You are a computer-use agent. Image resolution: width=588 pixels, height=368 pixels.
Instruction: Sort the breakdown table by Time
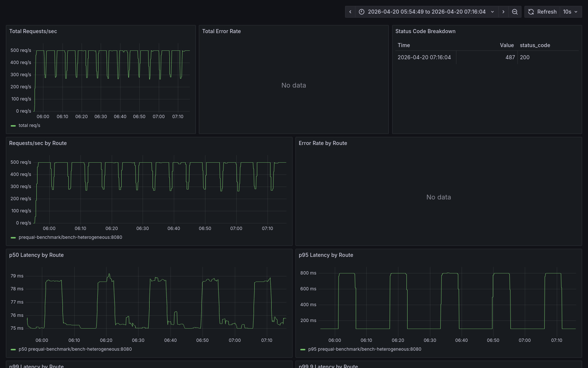pos(404,45)
